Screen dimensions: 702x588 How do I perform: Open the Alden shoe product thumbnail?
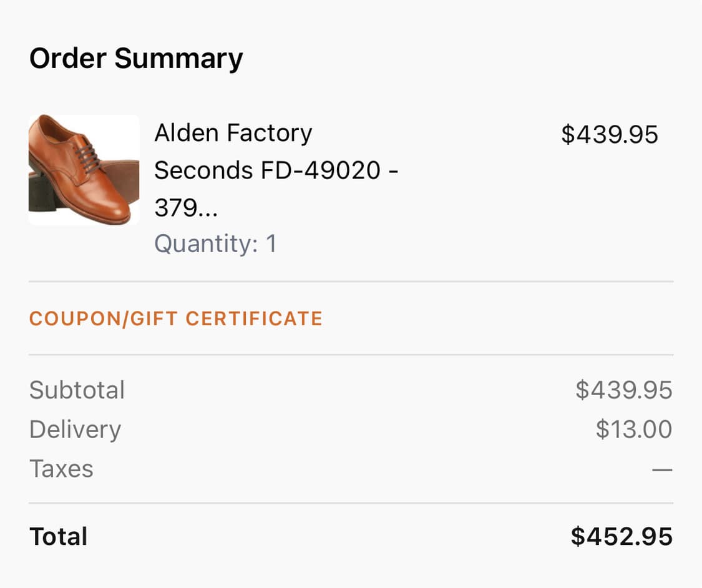(84, 170)
